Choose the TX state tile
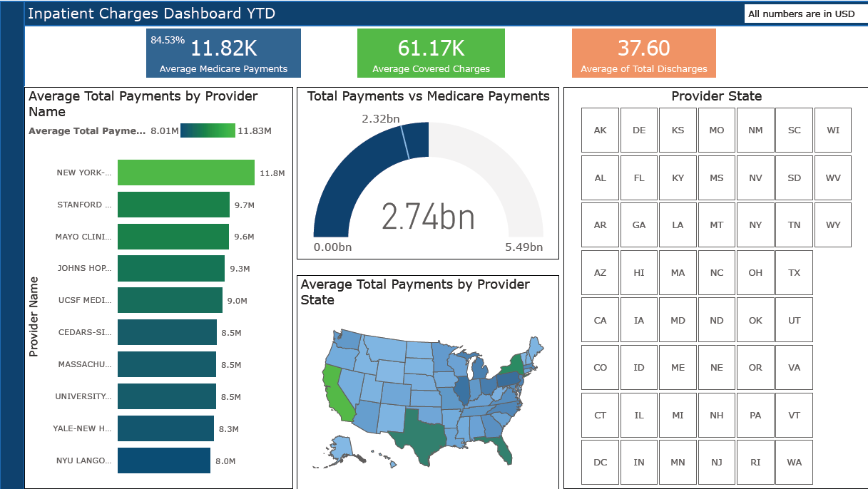868x489 pixels. 794,272
